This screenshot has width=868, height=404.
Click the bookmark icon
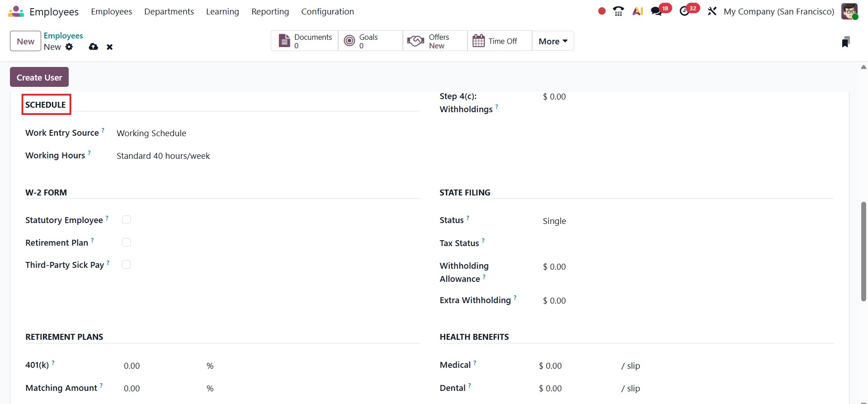coord(846,42)
